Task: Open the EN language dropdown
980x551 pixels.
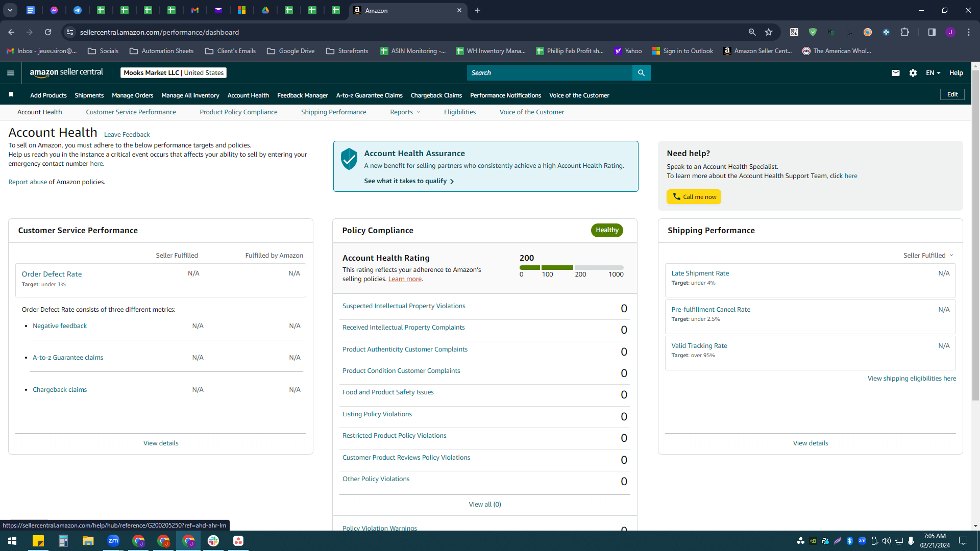Action: [933, 73]
